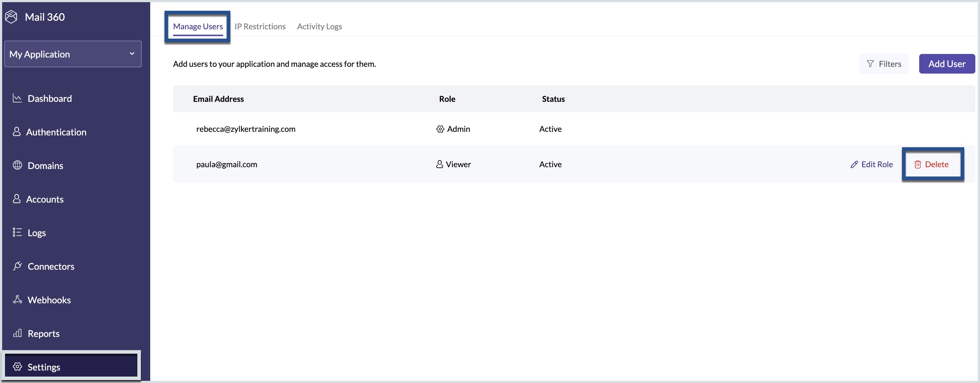Click the Mail 360 logo icon
The height and width of the screenshot is (383, 980).
[11, 17]
